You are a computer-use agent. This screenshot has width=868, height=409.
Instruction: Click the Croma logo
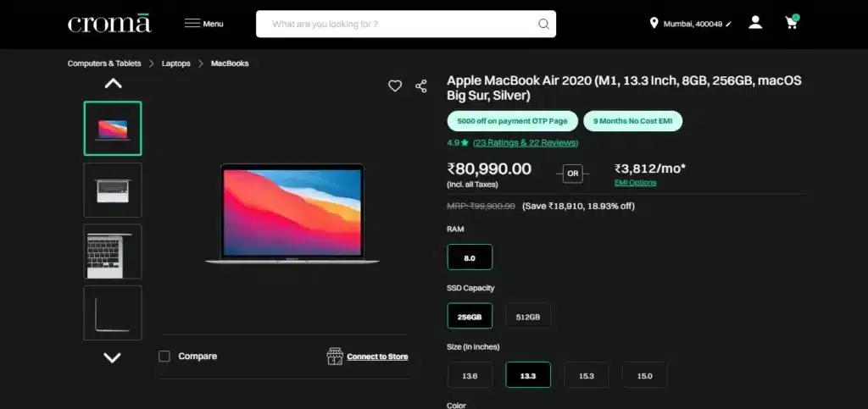pyautogui.click(x=109, y=23)
